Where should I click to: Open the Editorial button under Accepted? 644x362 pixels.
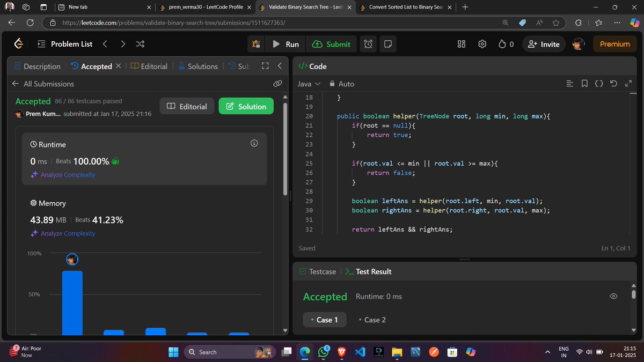pos(187,106)
